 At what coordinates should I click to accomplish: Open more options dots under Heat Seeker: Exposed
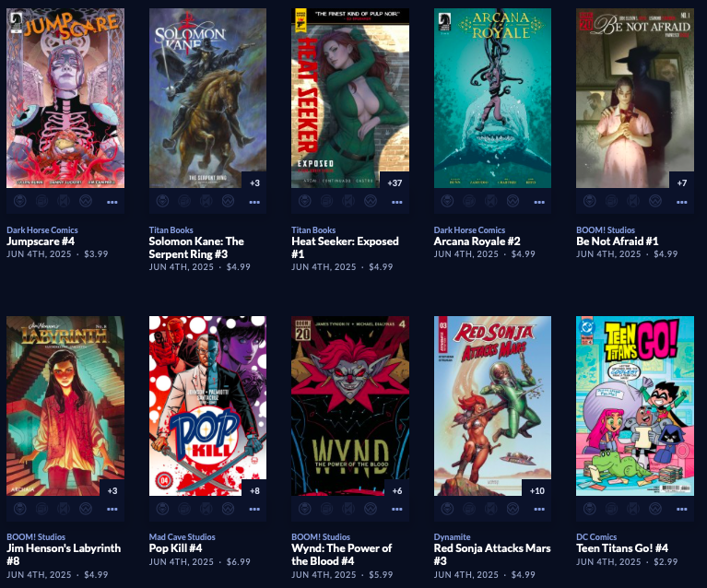point(396,202)
